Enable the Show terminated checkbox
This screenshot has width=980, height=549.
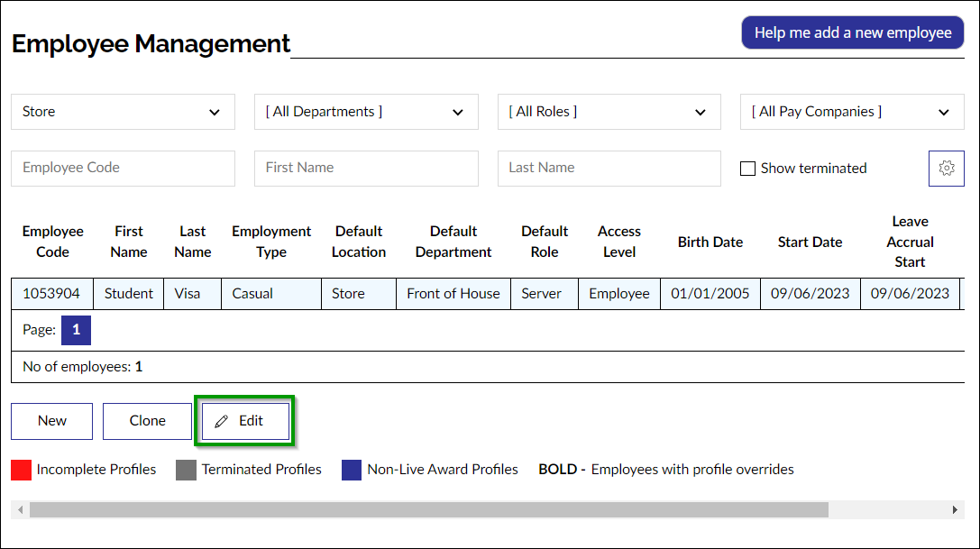click(747, 168)
